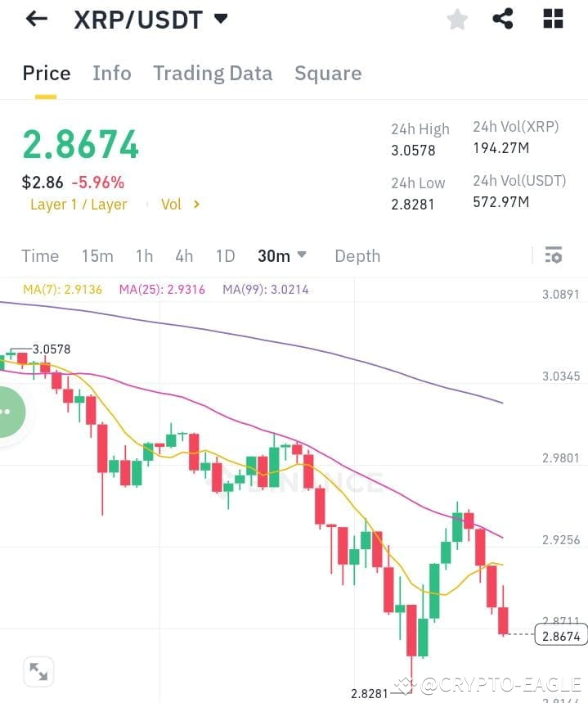Open the Trading Data tab

213,73
